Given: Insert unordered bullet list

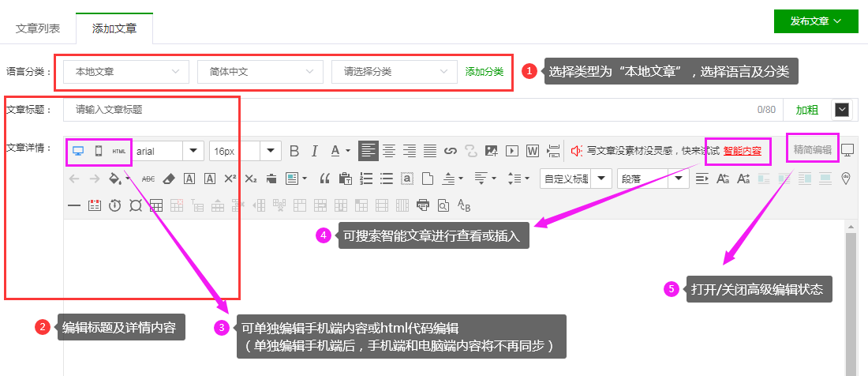Looking at the screenshot, I should [x=387, y=179].
